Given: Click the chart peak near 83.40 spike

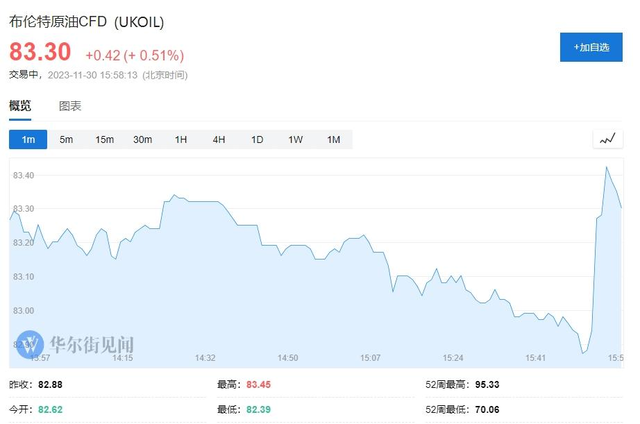Looking at the screenshot, I should click(606, 167).
